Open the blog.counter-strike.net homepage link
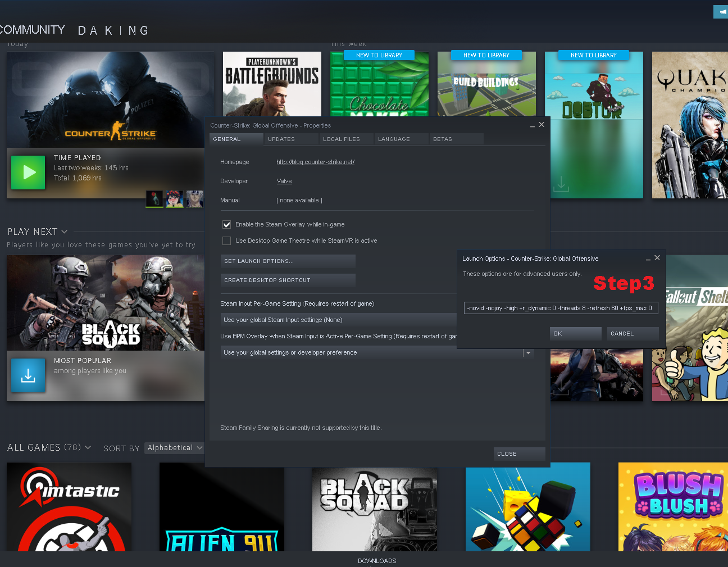Image resolution: width=728 pixels, height=567 pixels. pyautogui.click(x=315, y=162)
